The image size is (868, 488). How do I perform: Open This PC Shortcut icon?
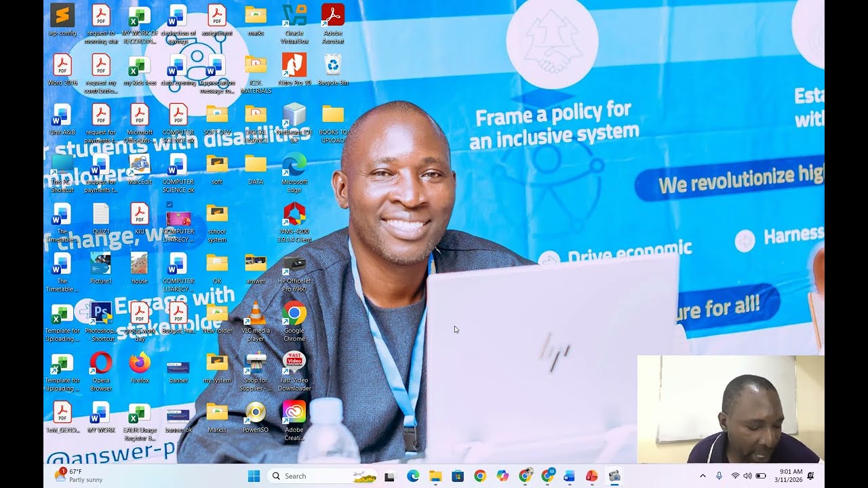[62, 172]
